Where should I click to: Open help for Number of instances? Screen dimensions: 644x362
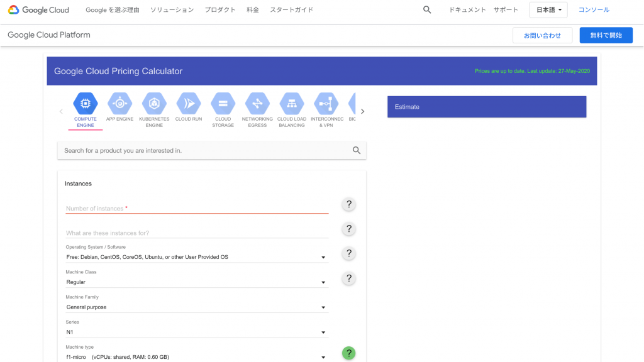(x=348, y=204)
